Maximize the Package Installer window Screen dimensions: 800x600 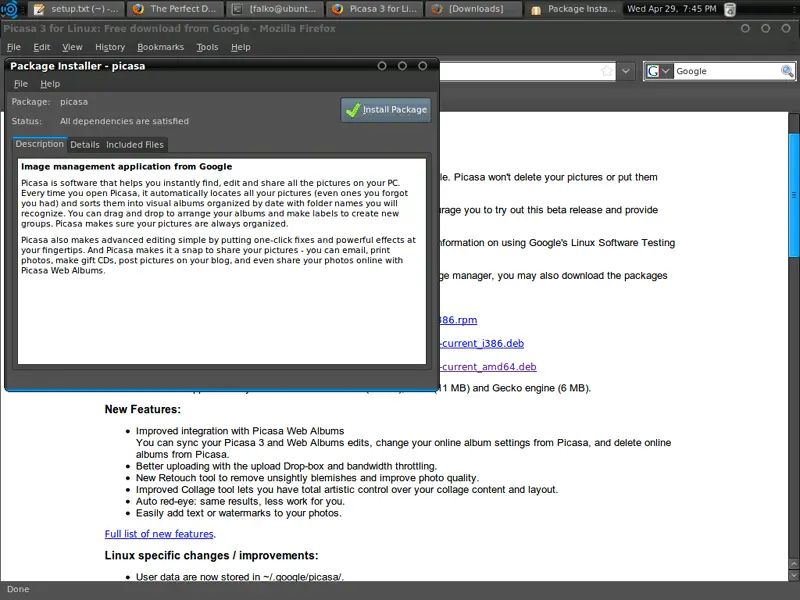402,66
